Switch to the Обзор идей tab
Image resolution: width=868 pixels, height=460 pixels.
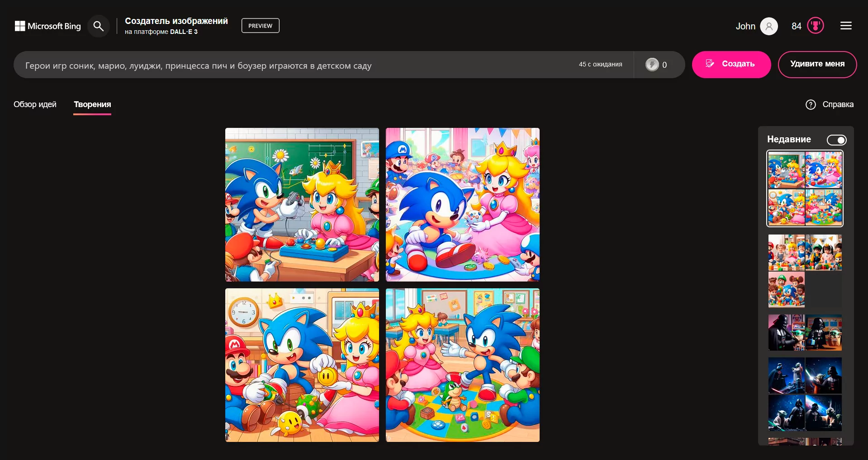35,104
